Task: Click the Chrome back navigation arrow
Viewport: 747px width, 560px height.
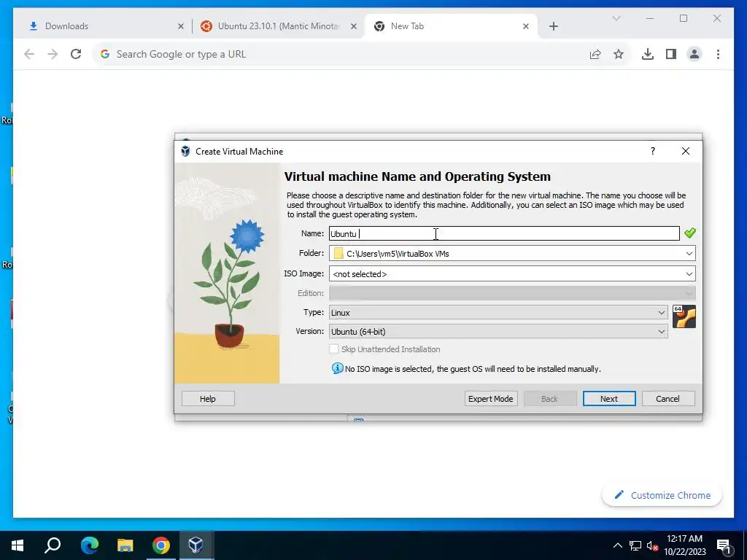Action: point(29,54)
